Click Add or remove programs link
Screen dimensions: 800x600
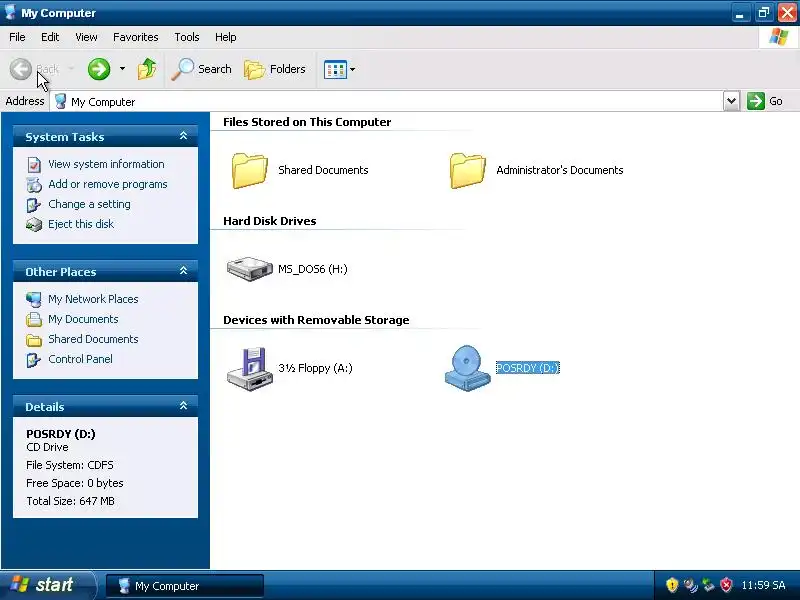(x=108, y=184)
